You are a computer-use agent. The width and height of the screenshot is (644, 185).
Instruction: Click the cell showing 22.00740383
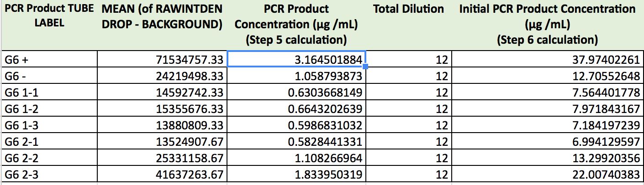pyautogui.click(x=547, y=175)
